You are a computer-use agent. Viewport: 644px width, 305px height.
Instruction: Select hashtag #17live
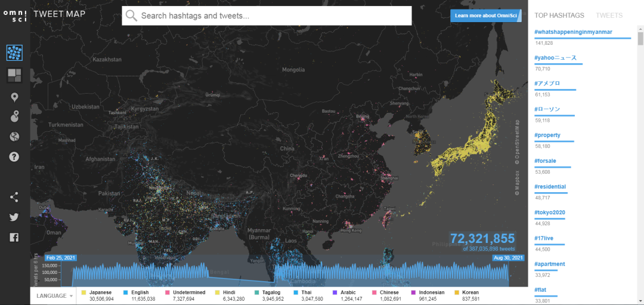544,238
